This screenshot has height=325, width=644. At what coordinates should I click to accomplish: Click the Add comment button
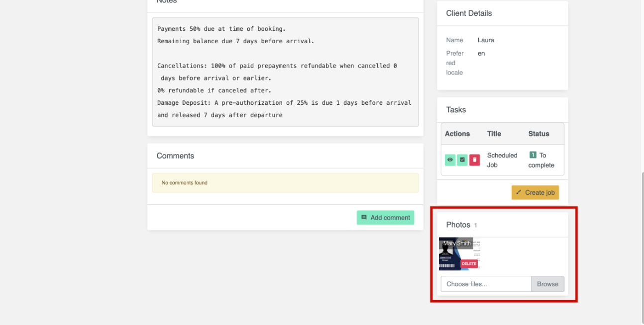[385, 218]
